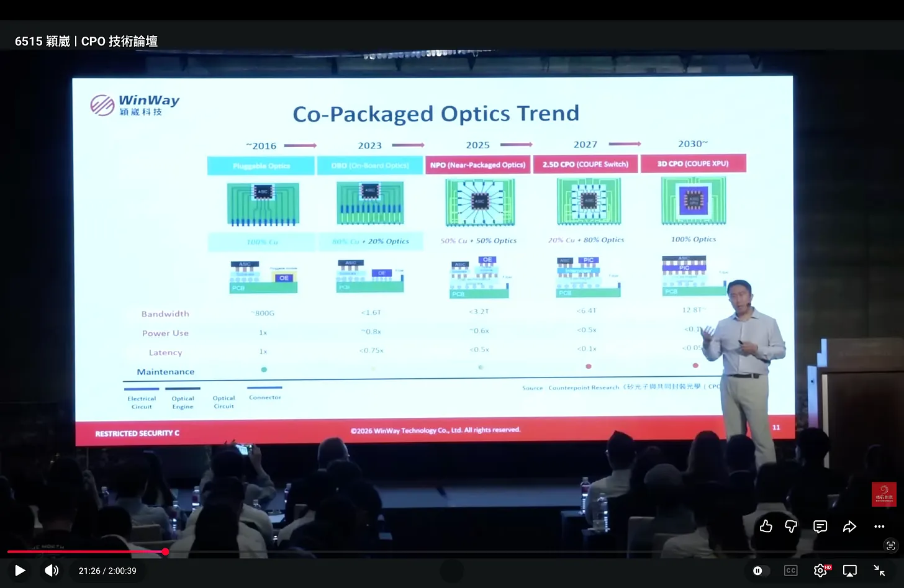Like the video with thumbs-up icon
The width and height of the screenshot is (904, 588).
[x=766, y=527]
